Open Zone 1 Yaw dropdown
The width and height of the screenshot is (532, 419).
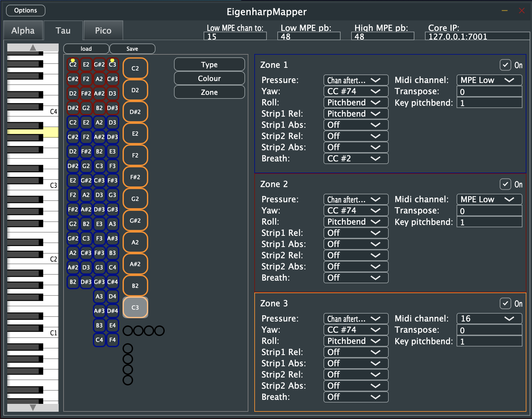pos(356,92)
